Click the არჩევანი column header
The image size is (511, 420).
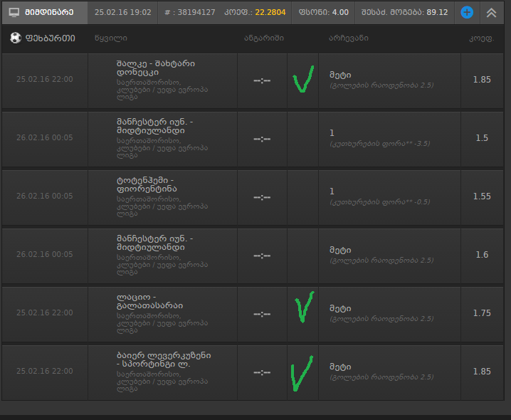click(349, 38)
